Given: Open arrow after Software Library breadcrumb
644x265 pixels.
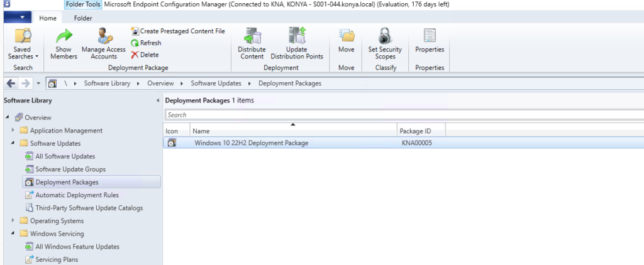Looking at the screenshot, I should (x=138, y=84).
